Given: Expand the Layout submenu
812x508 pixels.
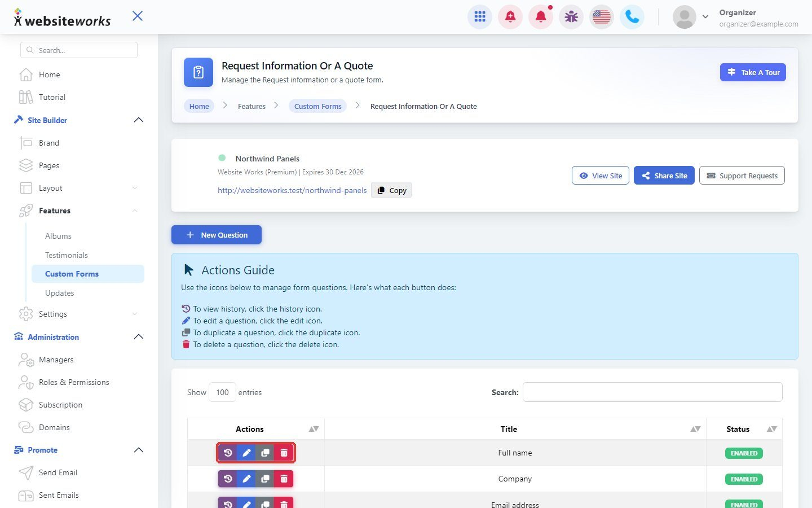Looking at the screenshot, I should [135, 188].
